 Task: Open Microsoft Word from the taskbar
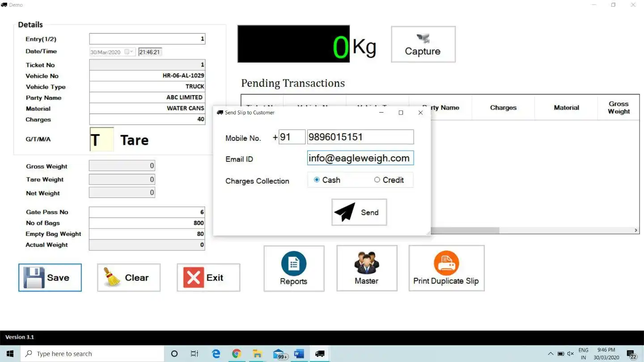[299, 354]
